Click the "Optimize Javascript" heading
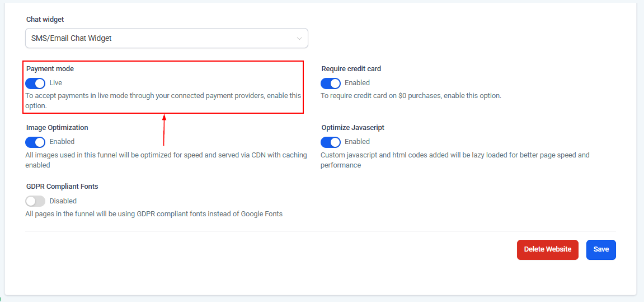 point(352,128)
